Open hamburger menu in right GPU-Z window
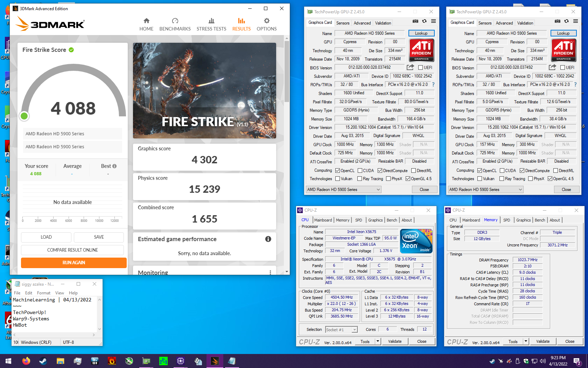The height and width of the screenshot is (368, 588). pos(575,21)
